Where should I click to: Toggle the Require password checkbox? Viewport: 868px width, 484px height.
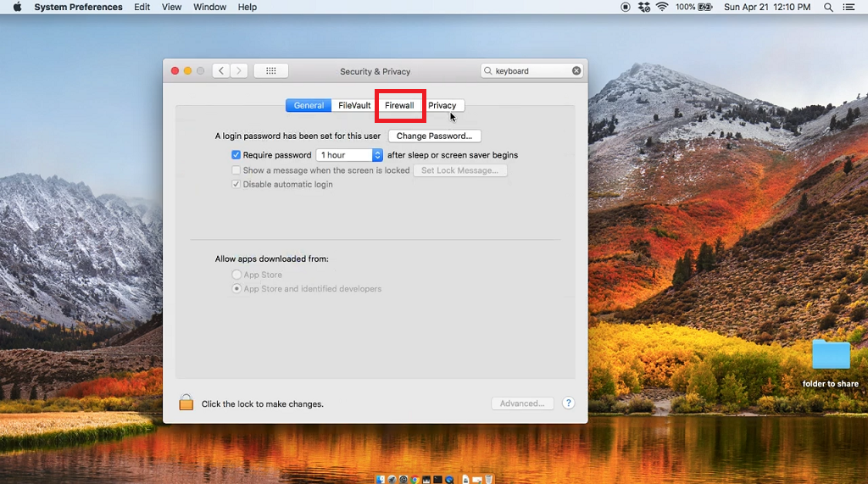(236, 155)
